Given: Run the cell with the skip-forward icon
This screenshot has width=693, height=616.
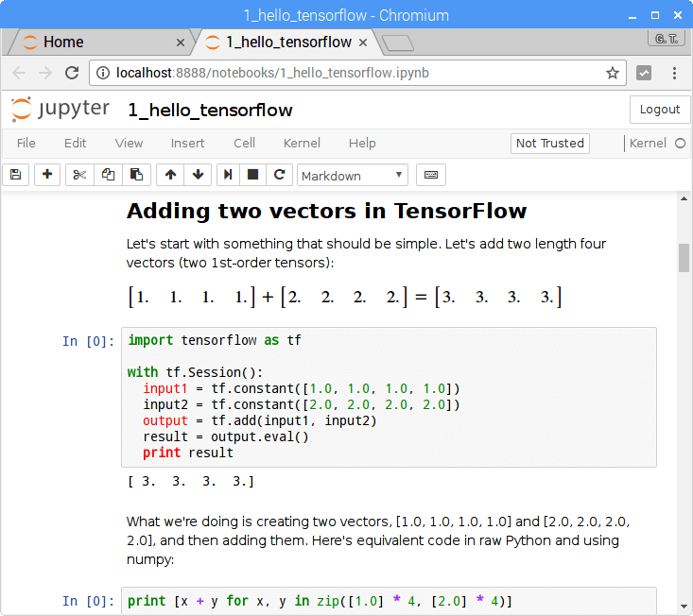Looking at the screenshot, I should pos(228,175).
